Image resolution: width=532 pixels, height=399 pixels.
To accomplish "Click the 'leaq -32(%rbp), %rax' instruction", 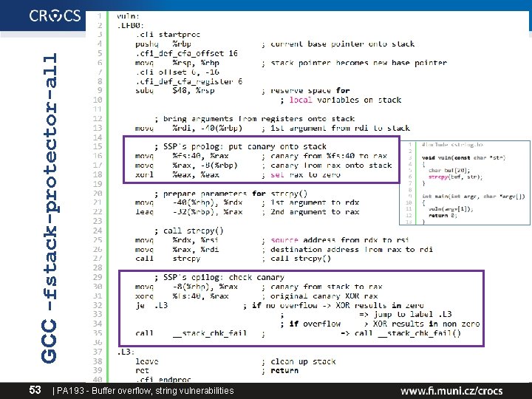I will click(x=188, y=212).
